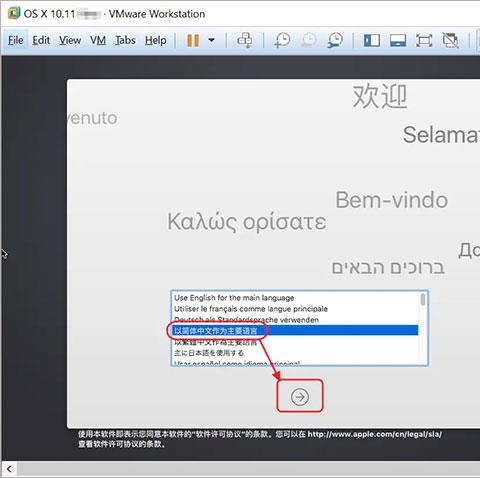Select the highlighted Simplified Chinese language row
Viewport: 480px width, 478px height.
click(x=295, y=331)
